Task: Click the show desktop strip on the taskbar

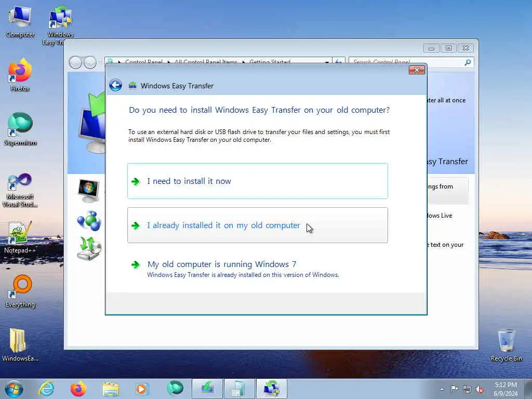Action: [x=528, y=389]
